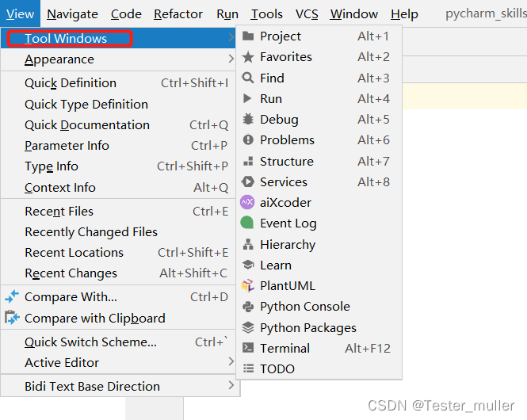The width and height of the screenshot is (527, 420).
Task: Click the Run play triangle icon
Action: coord(247,98)
